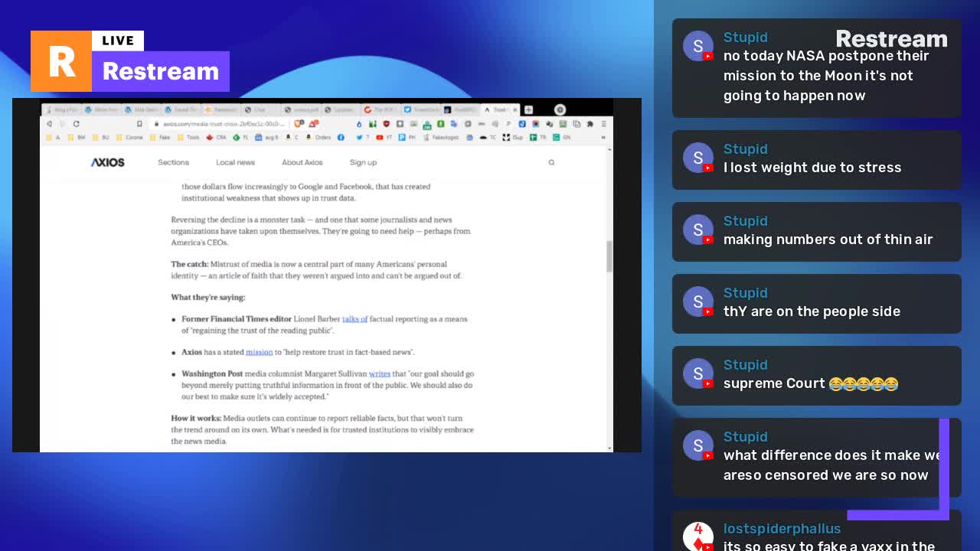Click the avatar beside 'I lost weight' message
Image resolution: width=980 pixels, height=551 pixels.
pos(698,158)
